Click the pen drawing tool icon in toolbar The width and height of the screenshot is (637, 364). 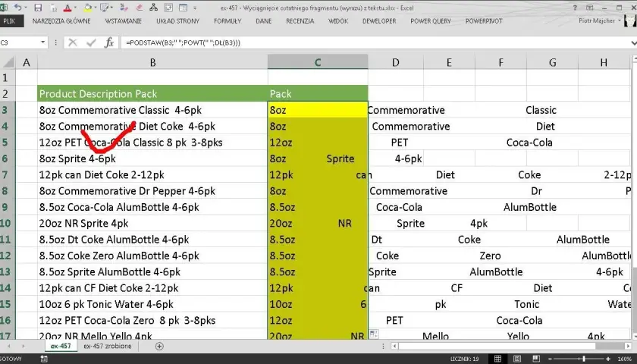pyautogui.click(x=105, y=8)
